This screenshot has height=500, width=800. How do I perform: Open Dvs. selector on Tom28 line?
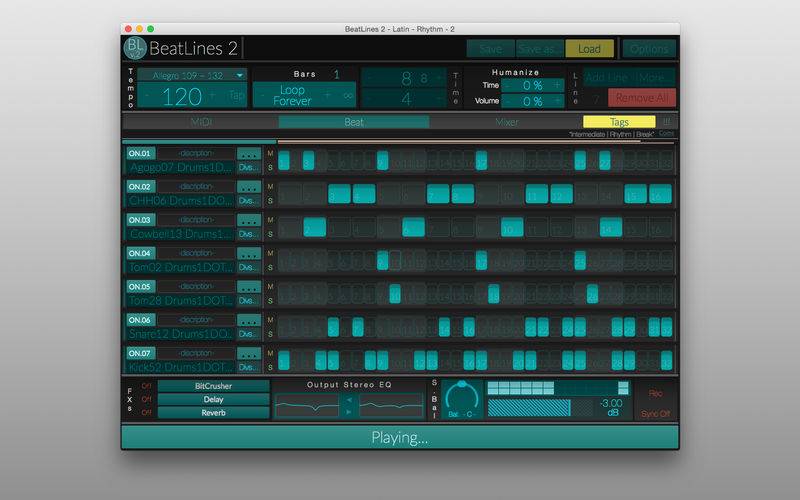[x=249, y=301]
